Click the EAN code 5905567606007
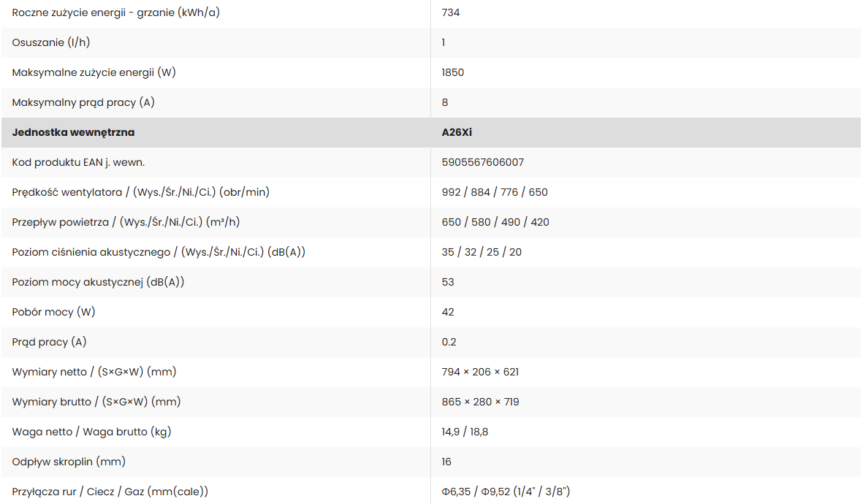 click(482, 162)
